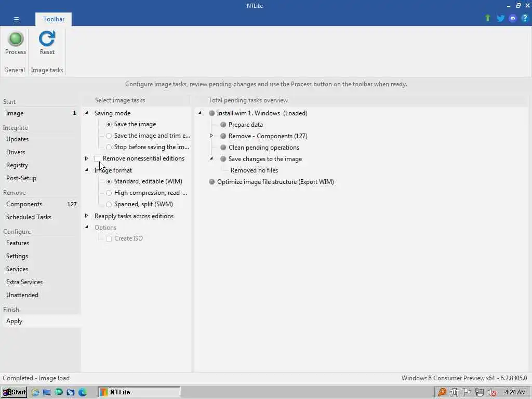The width and height of the screenshot is (532, 399).
Task: Click the Optimize image file structure circle
Action: [212, 182]
